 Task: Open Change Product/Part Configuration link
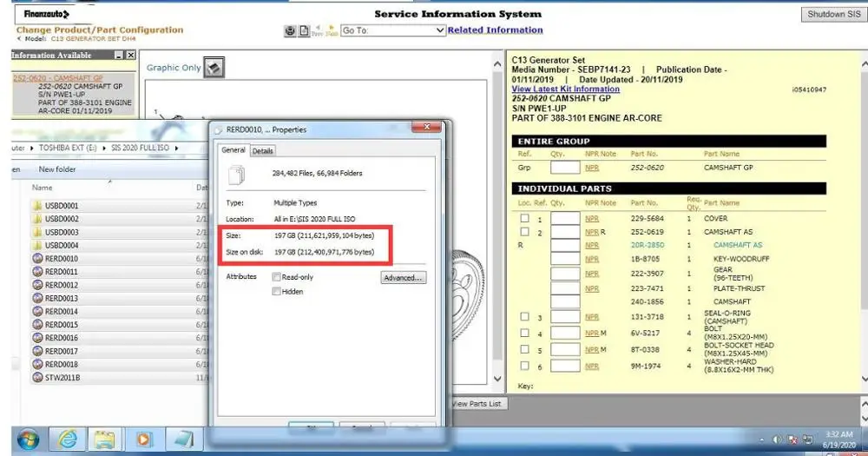(x=100, y=30)
